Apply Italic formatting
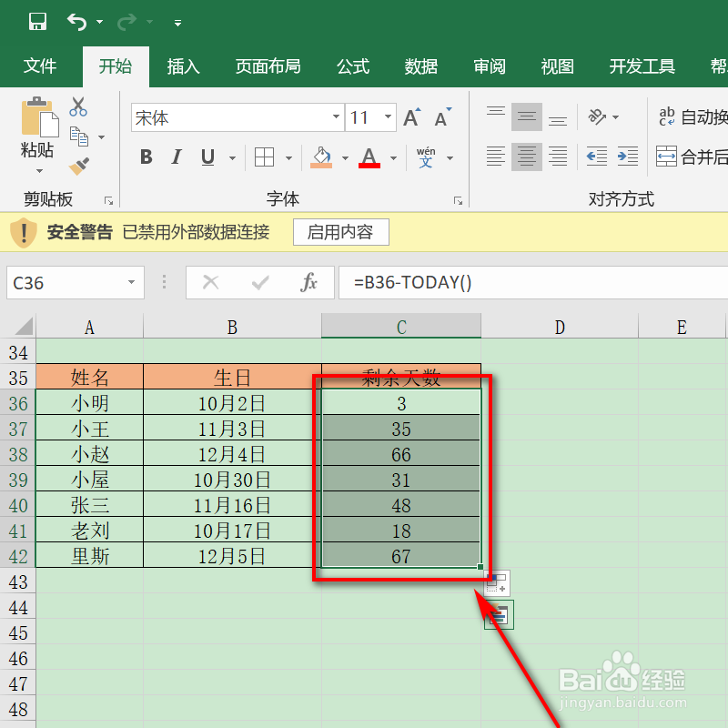The width and height of the screenshot is (728, 728). (176, 157)
